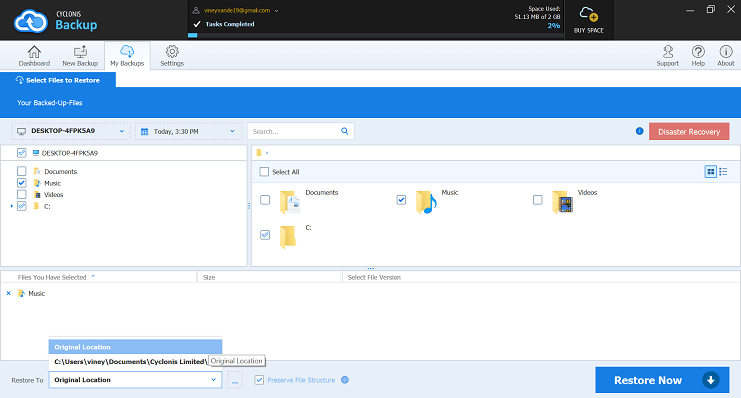Check the Select All checkbox

[264, 172]
